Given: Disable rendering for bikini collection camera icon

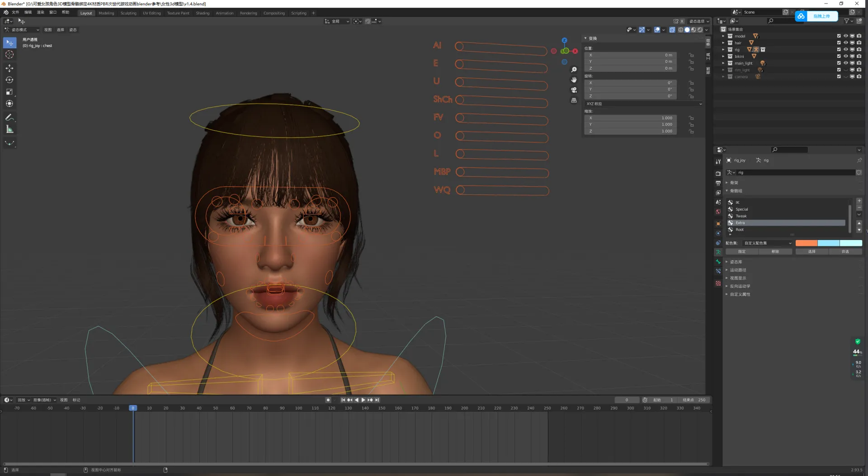Looking at the screenshot, I should [859, 57].
